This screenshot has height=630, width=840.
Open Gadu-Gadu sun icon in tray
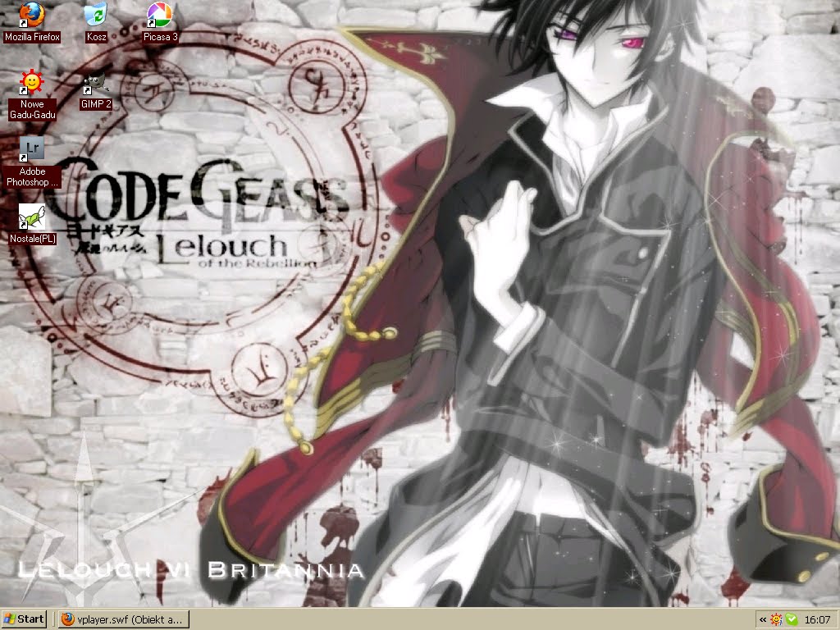point(776,620)
